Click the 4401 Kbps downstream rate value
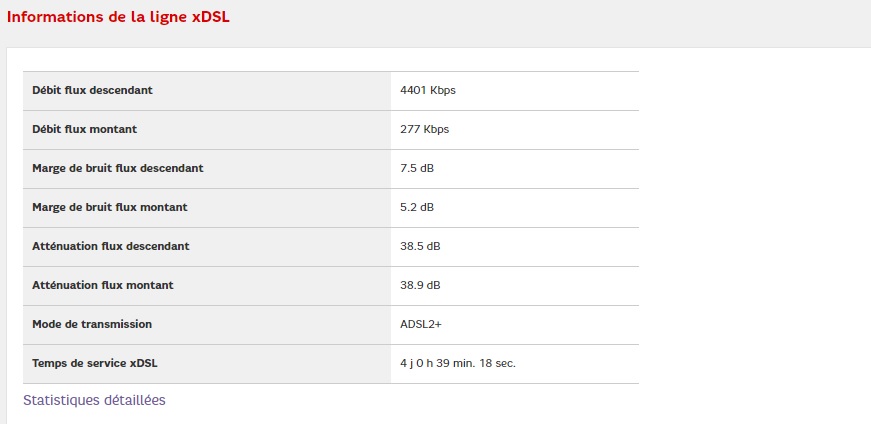This screenshot has height=424, width=871. pos(427,90)
